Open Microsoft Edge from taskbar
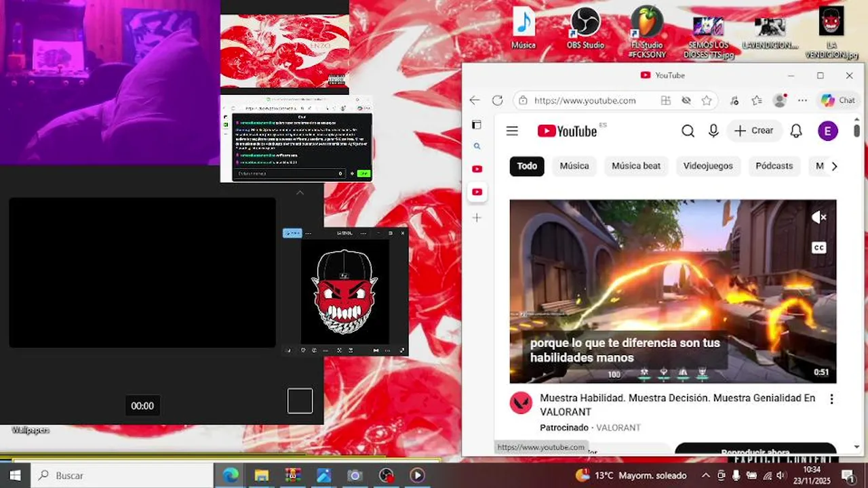Image resolution: width=868 pixels, height=488 pixels. [231, 476]
